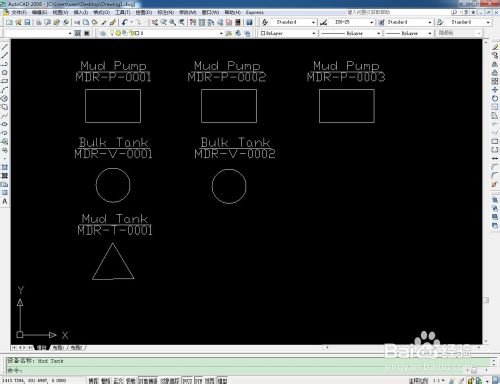The image size is (500, 384).
Task: Toggle Snap mode in status bar
Action: (93, 380)
